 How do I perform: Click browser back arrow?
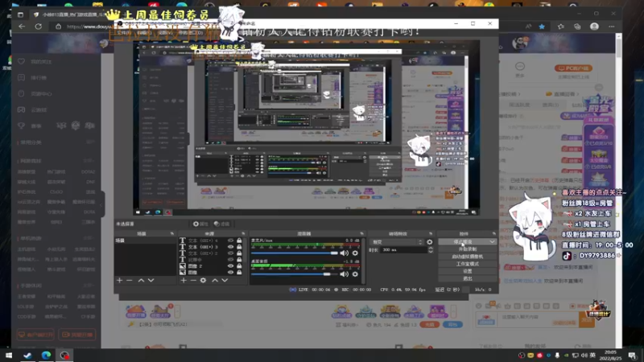tap(22, 27)
